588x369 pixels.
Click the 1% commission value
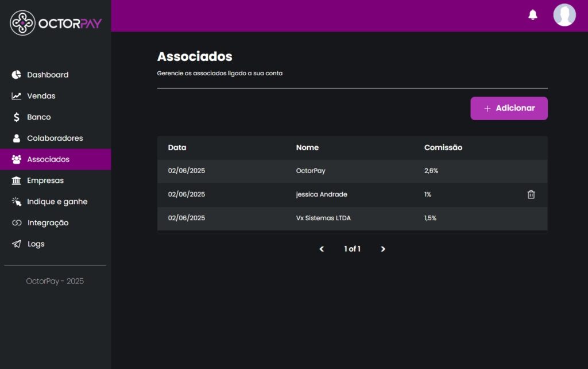coord(427,194)
